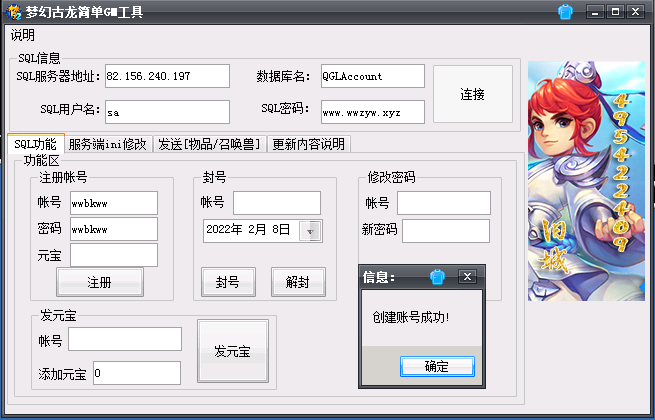
Task: Click the 连接 button
Action: (472, 94)
